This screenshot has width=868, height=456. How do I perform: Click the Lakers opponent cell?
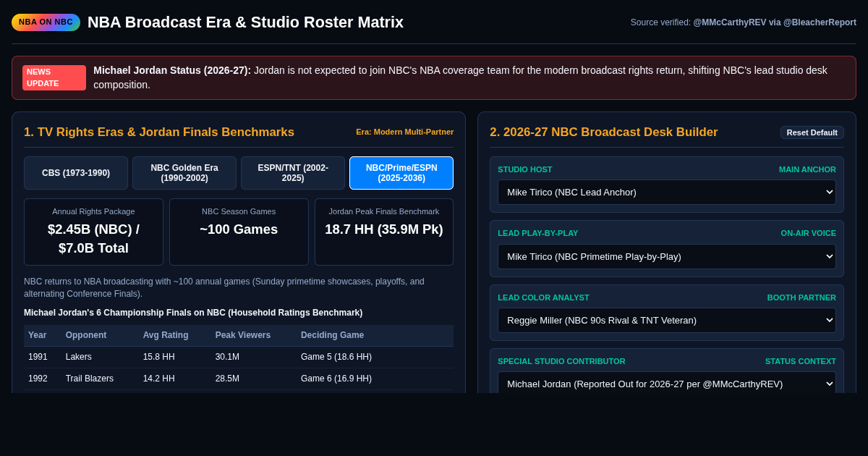(79, 357)
